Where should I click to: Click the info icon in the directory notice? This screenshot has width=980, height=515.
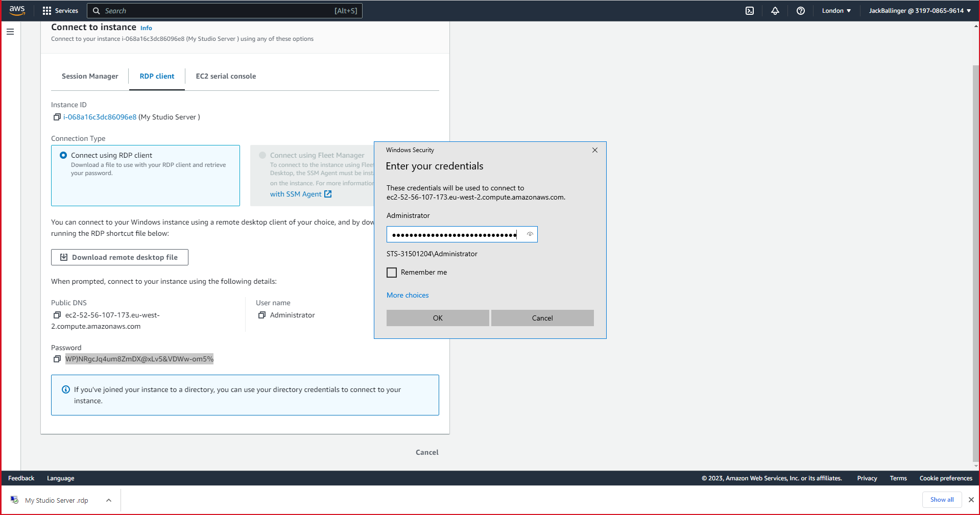[66, 390]
